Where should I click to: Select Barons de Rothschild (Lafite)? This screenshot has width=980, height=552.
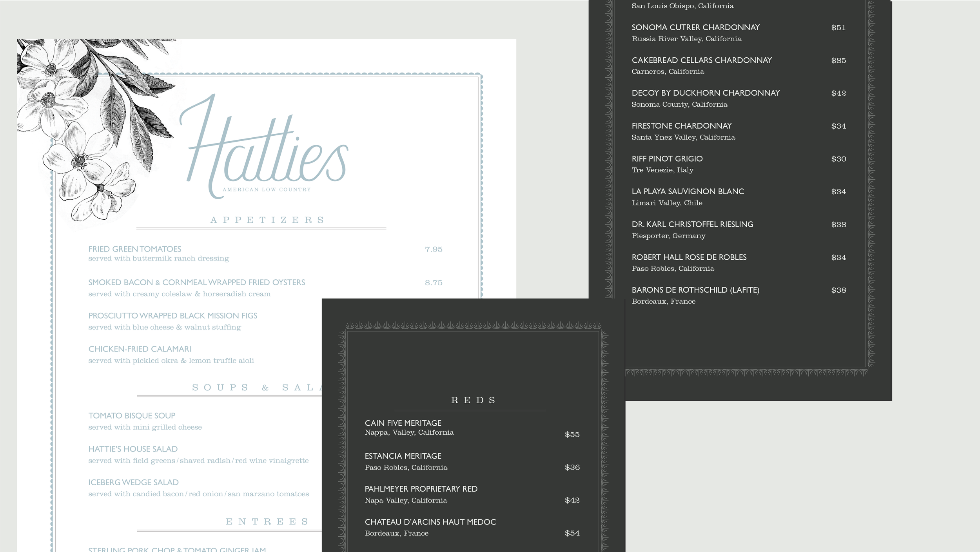coord(695,290)
